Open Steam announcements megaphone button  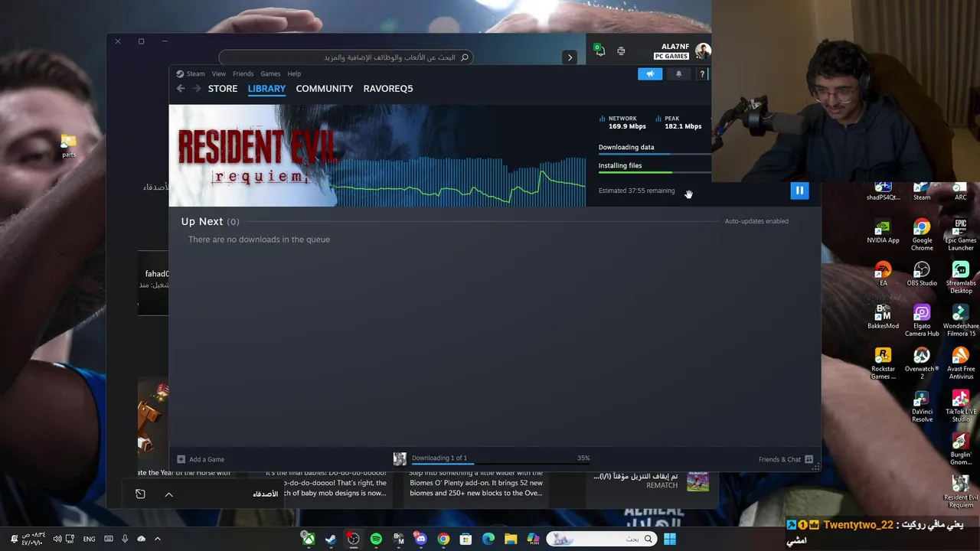coord(650,74)
